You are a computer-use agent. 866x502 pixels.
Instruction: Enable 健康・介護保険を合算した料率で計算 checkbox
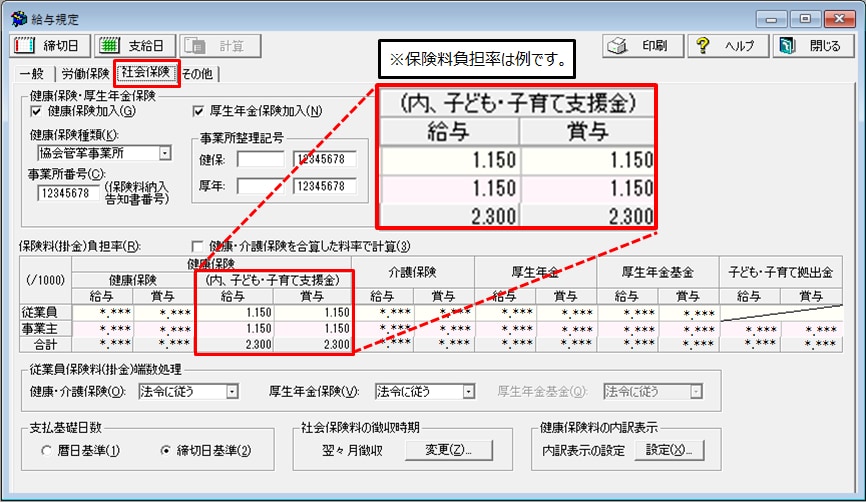197,246
